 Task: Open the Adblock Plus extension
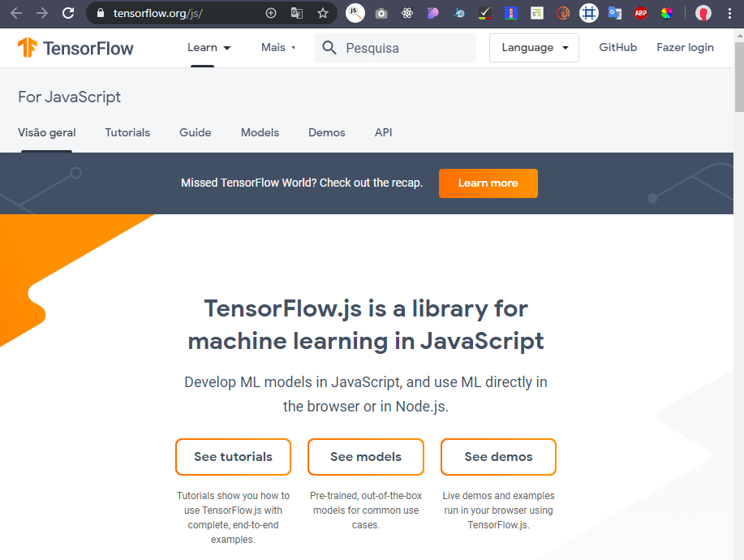point(641,13)
